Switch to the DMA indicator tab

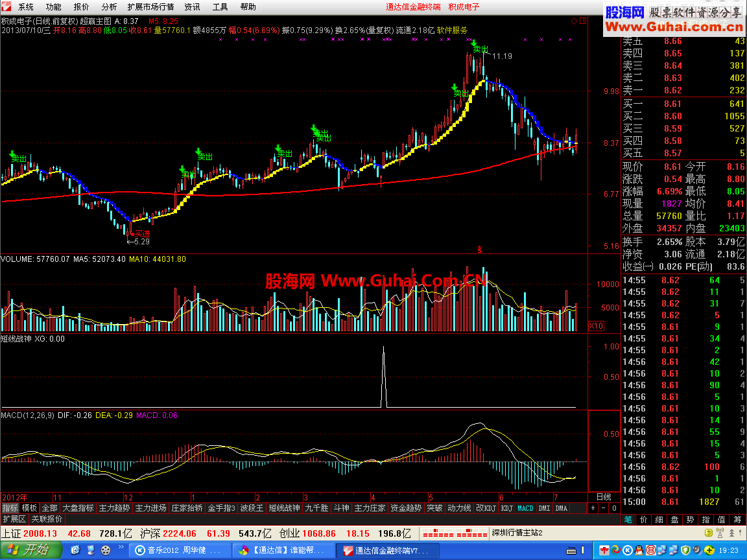tap(562, 508)
